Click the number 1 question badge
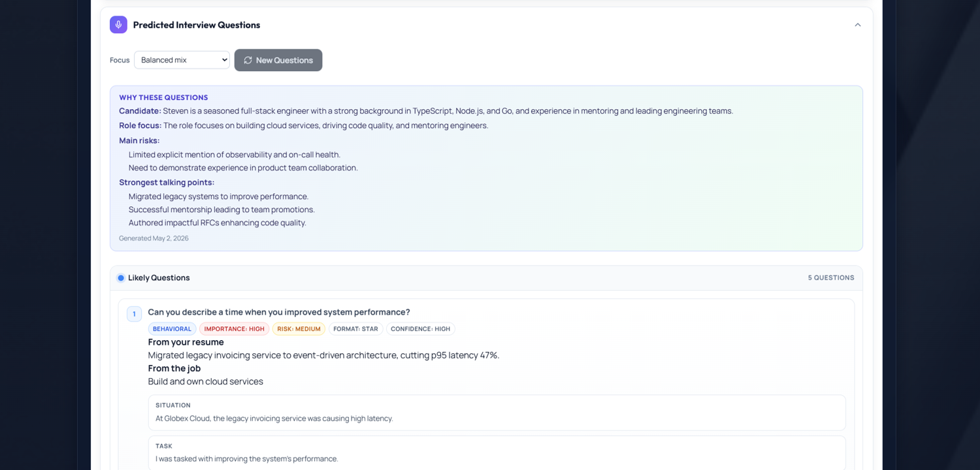 (x=134, y=314)
